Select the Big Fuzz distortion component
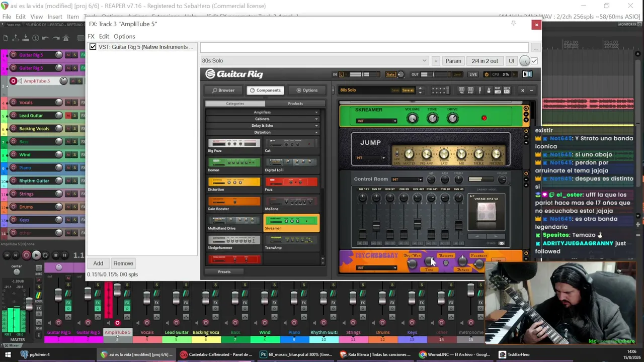The image size is (644, 362). (234, 146)
